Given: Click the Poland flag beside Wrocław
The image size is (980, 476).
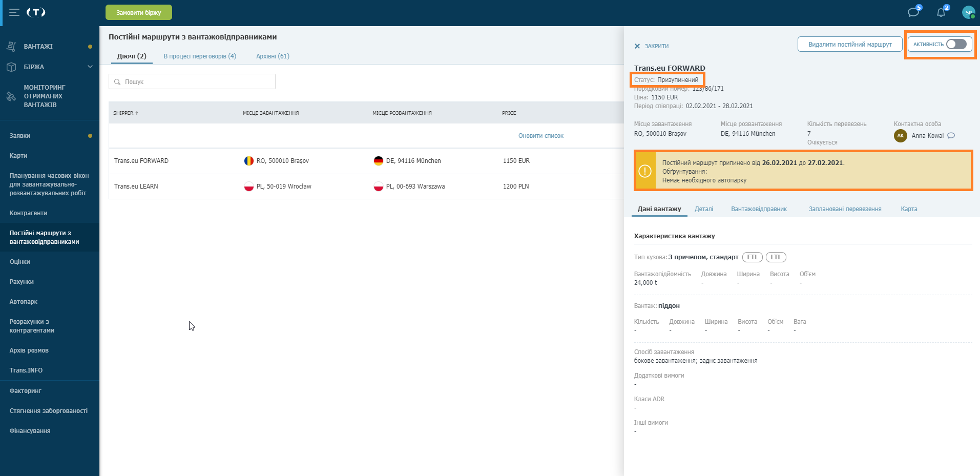Looking at the screenshot, I should coord(249,187).
